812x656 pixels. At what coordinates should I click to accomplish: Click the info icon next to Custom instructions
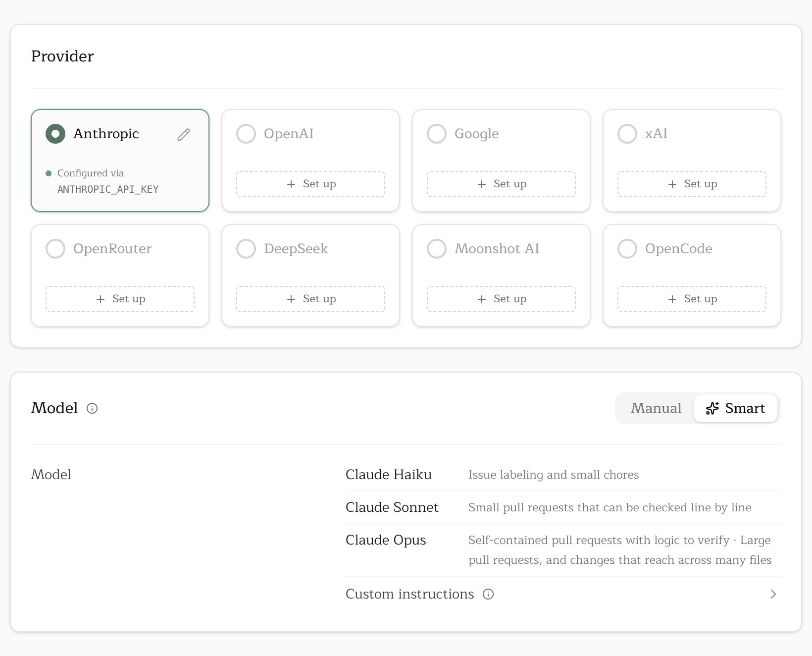click(x=488, y=594)
